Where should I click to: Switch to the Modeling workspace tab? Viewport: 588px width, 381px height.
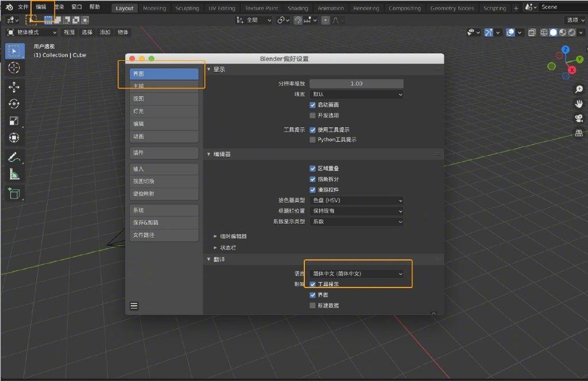(x=154, y=8)
